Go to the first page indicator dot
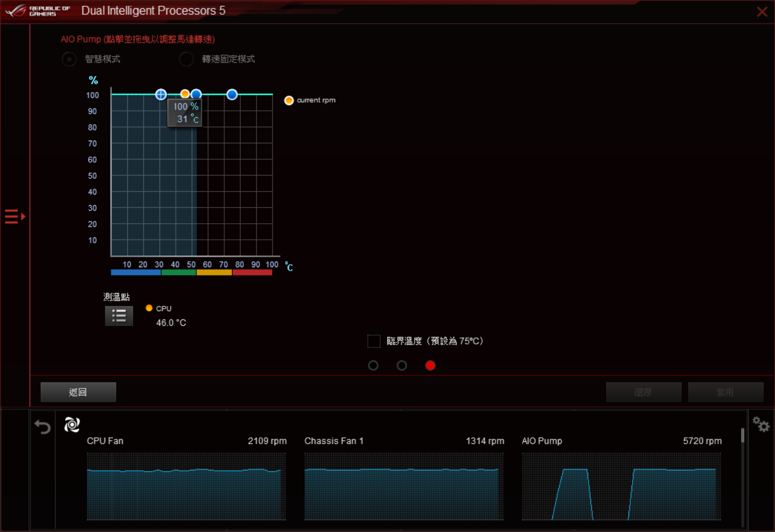775x532 pixels. pos(373,366)
